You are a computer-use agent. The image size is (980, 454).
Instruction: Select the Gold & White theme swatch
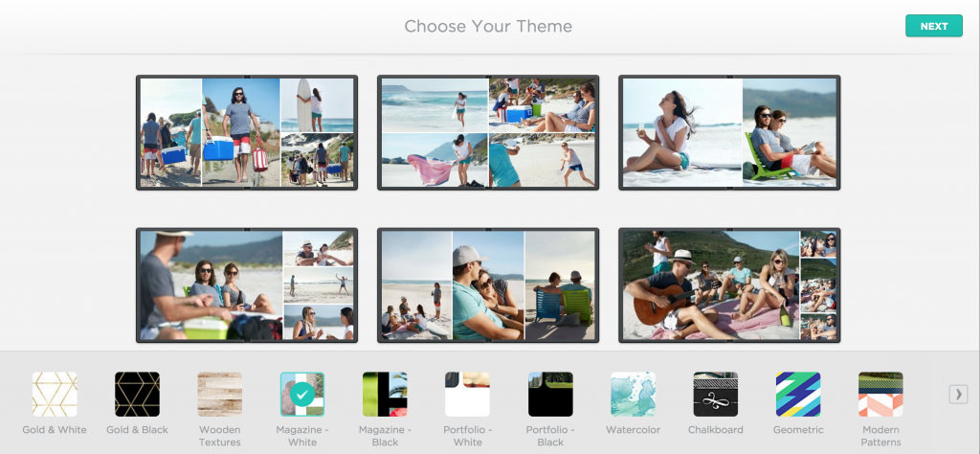click(x=55, y=394)
